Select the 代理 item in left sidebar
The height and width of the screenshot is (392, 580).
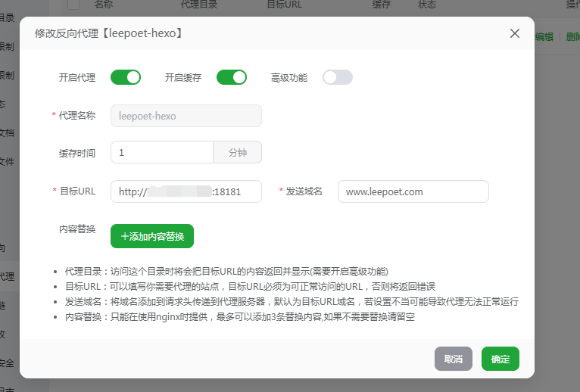[7, 276]
